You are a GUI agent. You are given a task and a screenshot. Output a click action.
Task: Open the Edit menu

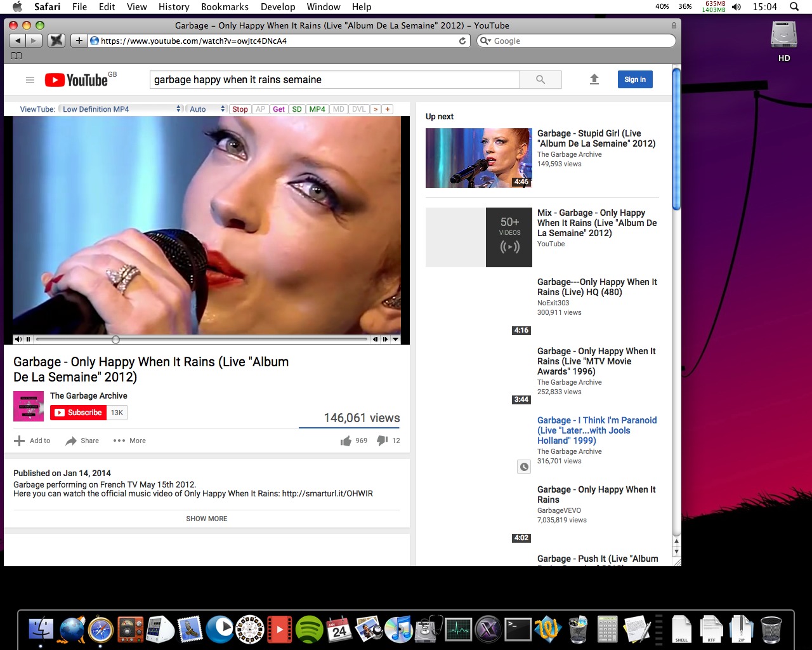tap(107, 6)
